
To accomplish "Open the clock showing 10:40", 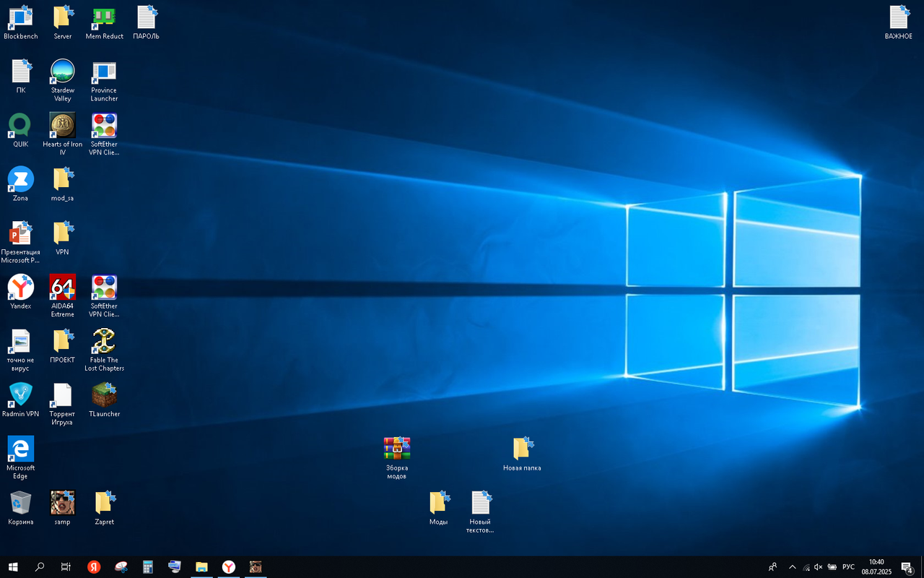I will coord(876,567).
